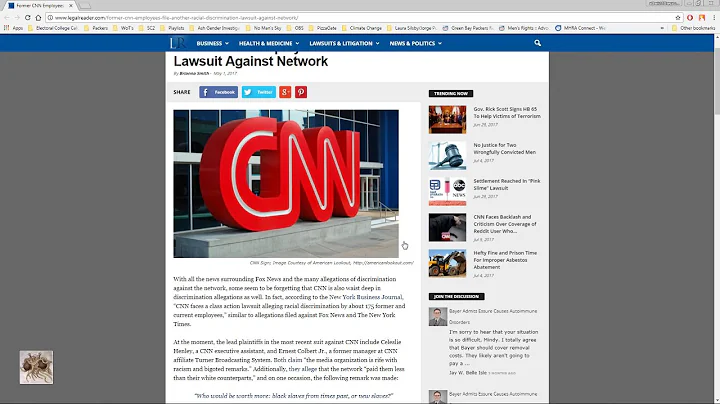This screenshot has height=404, width=720.
Task: Open the Laura Silsby/Jorge P bookmark folder
Action: pos(412,28)
